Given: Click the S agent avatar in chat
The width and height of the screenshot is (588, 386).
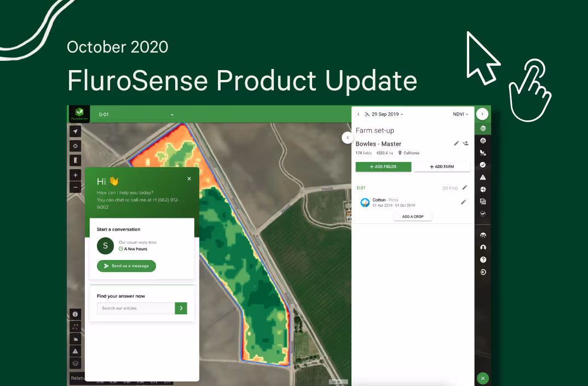Looking at the screenshot, I should coord(105,246).
